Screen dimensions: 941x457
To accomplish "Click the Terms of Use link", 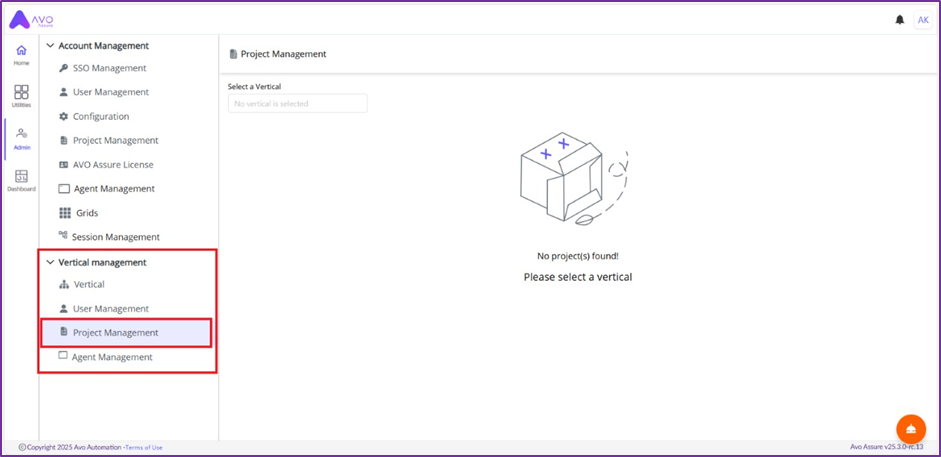I will (144, 447).
